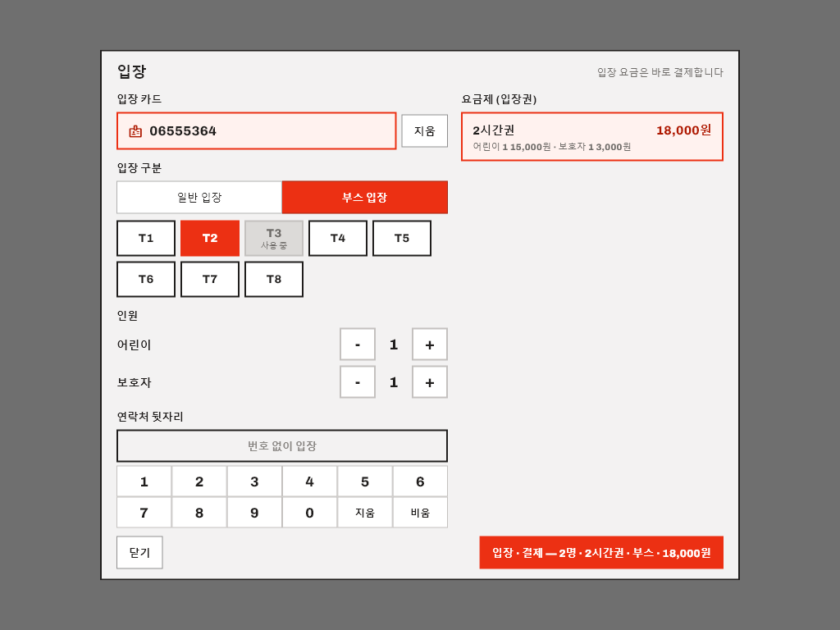Pick booth T8
The width and height of the screenshot is (840, 630).
274,279
